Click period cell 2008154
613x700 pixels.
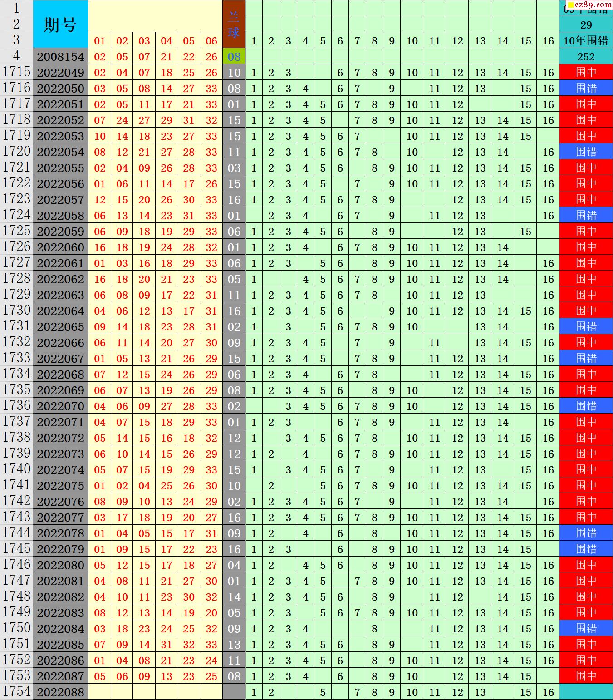click(60, 57)
